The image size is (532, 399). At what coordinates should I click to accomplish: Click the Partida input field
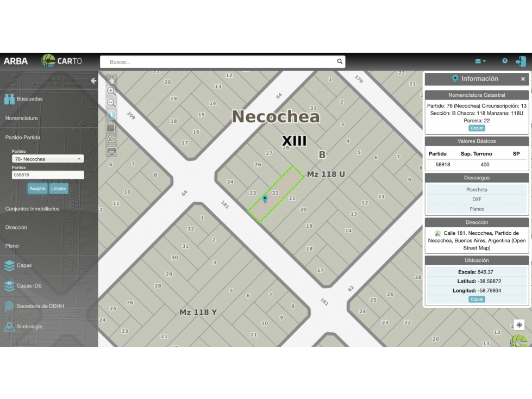tap(48, 174)
